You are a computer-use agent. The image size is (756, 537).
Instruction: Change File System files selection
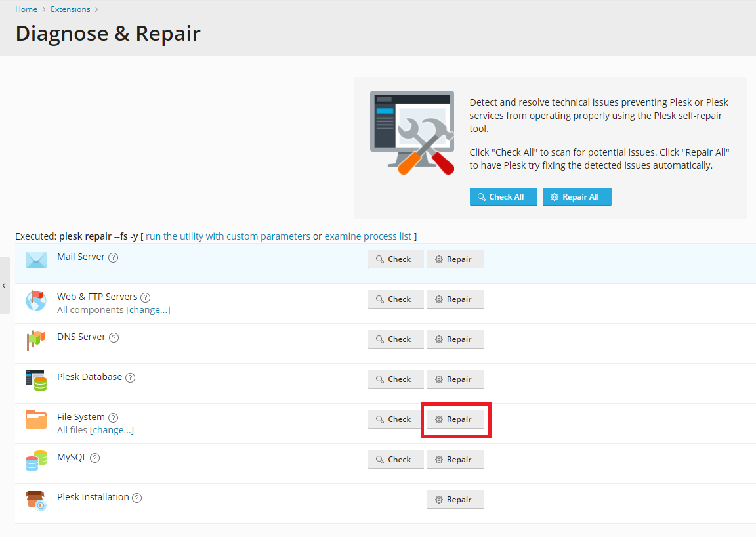point(112,430)
